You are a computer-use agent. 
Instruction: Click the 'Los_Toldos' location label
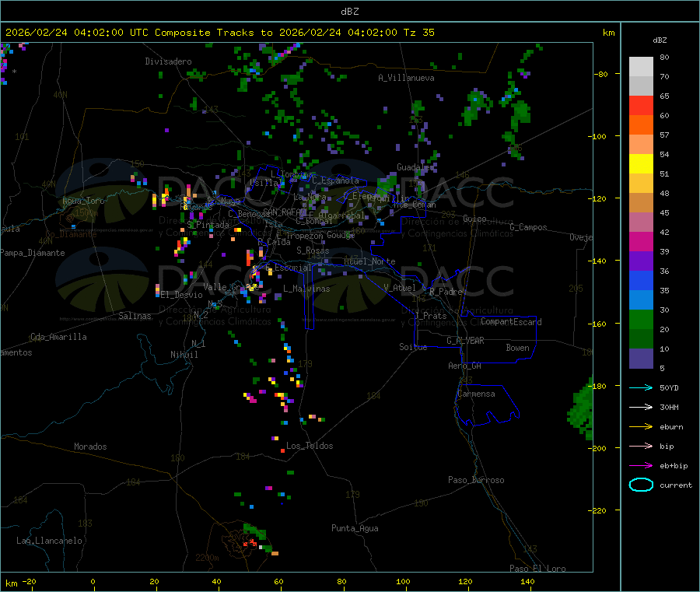[x=310, y=446]
